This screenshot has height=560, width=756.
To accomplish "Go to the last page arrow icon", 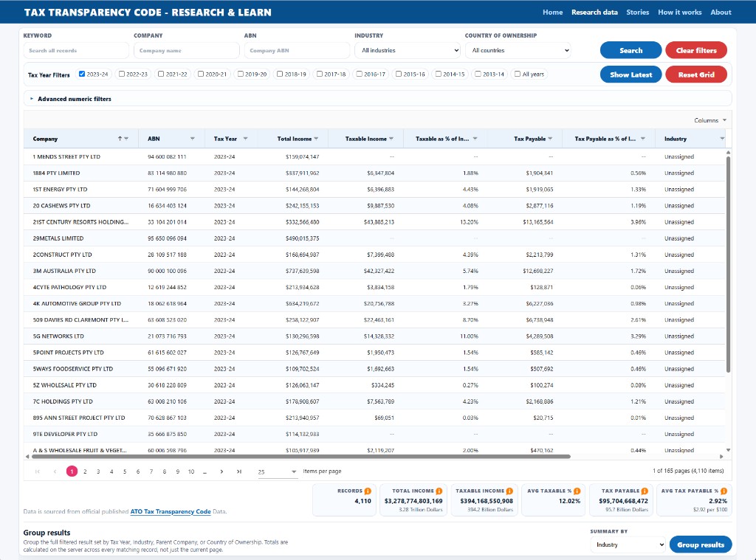I will coord(239,471).
